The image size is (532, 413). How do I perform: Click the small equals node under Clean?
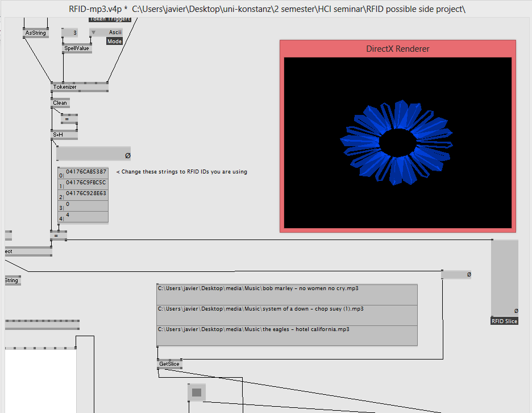click(x=69, y=119)
